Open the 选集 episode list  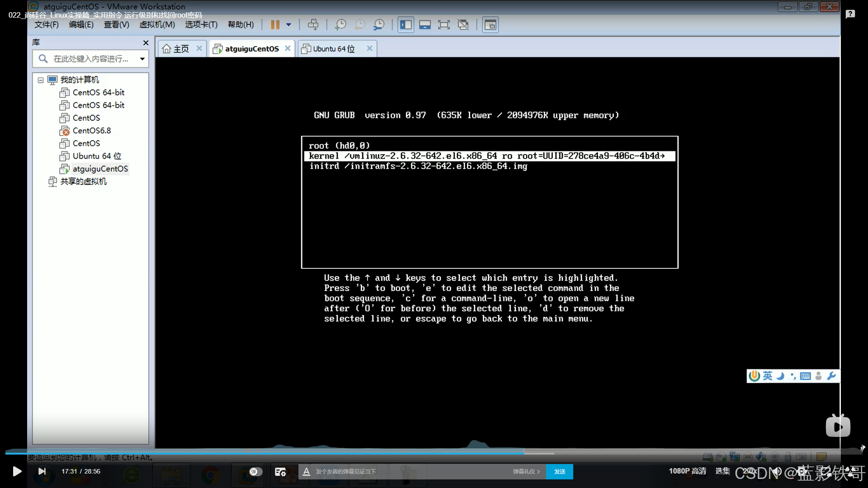click(722, 471)
